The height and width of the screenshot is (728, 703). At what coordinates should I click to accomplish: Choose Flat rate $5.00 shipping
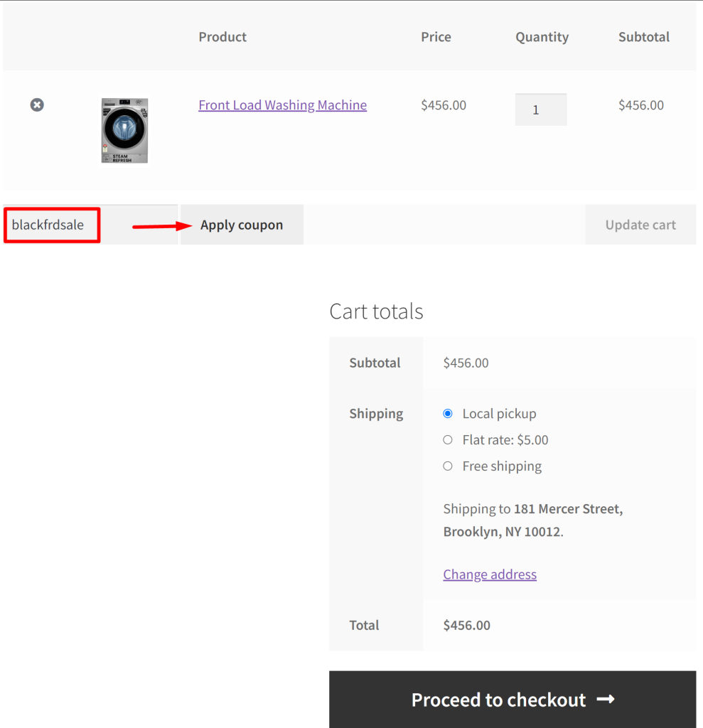point(448,439)
